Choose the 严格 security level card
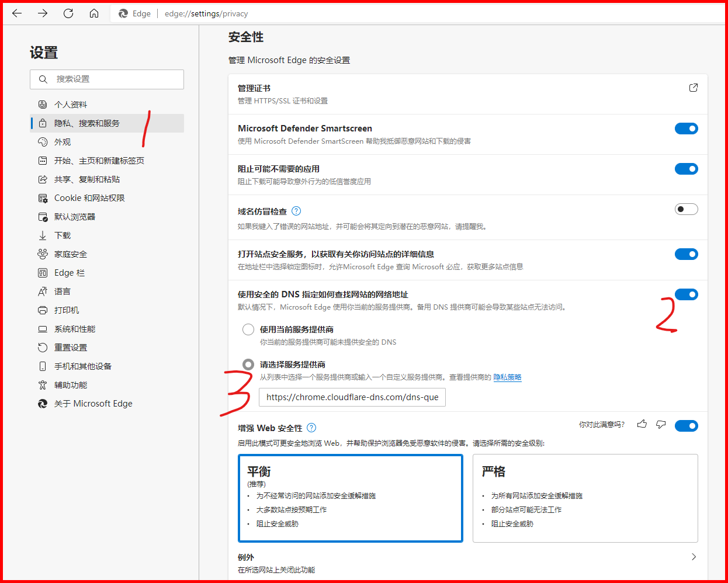728x583 pixels. tap(585, 498)
